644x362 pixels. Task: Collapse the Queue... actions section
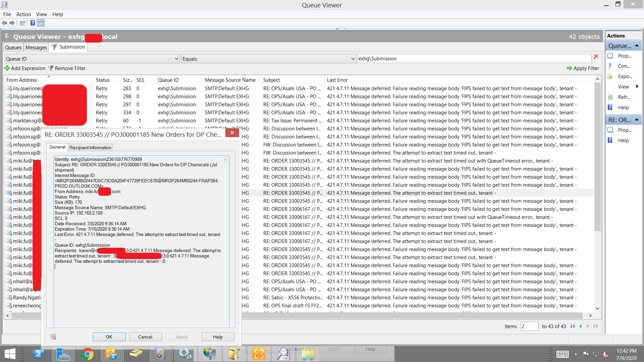(x=637, y=46)
